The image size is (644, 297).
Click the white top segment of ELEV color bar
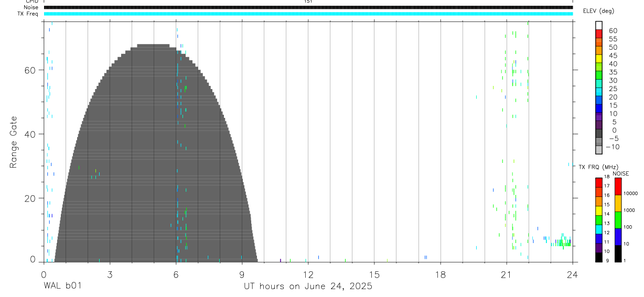599,25
